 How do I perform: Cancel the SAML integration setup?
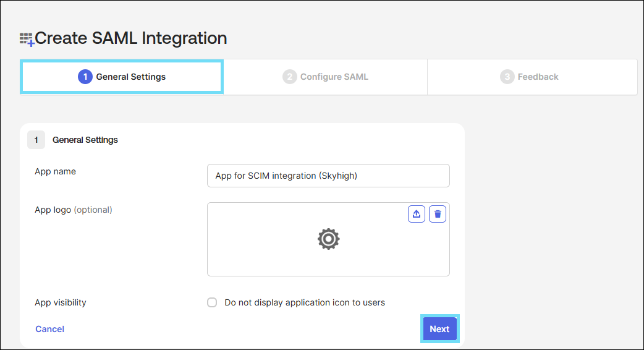[49, 329]
